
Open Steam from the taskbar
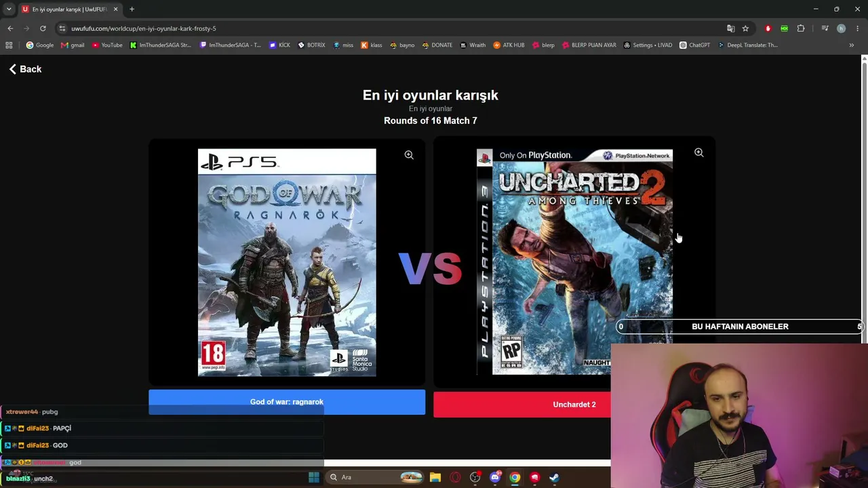click(x=554, y=477)
